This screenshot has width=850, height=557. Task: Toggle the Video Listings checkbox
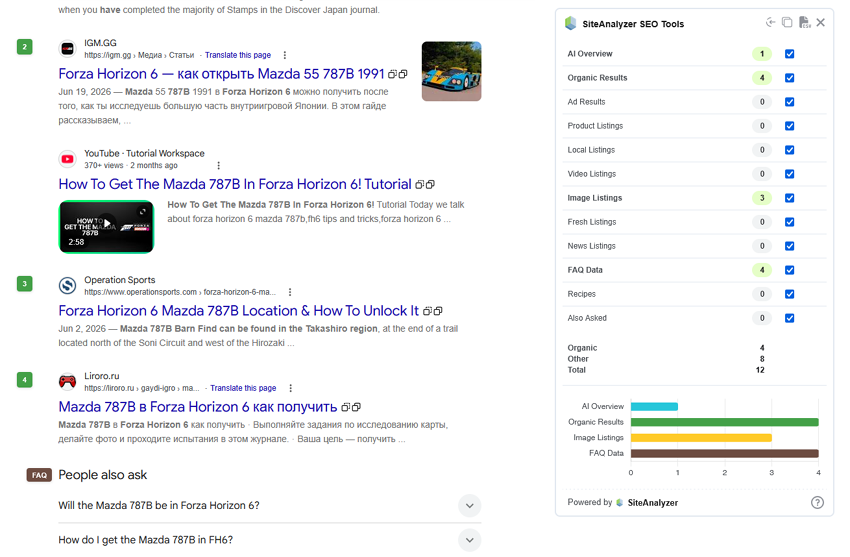point(789,174)
